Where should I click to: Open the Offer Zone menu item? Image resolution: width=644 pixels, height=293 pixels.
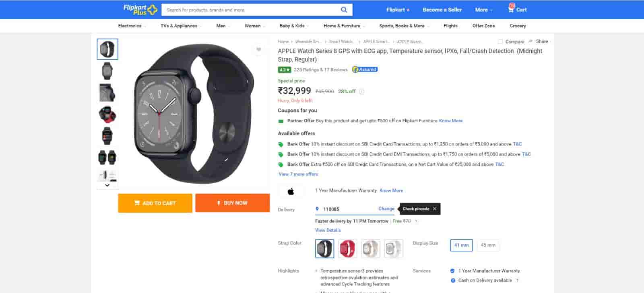pyautogui.click(x=483, y=26)
